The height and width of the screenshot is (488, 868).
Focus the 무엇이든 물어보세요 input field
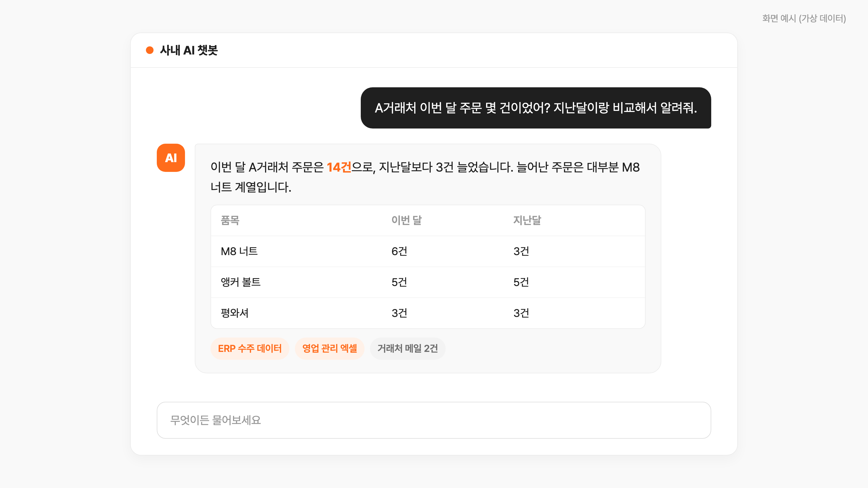(434, 420)
